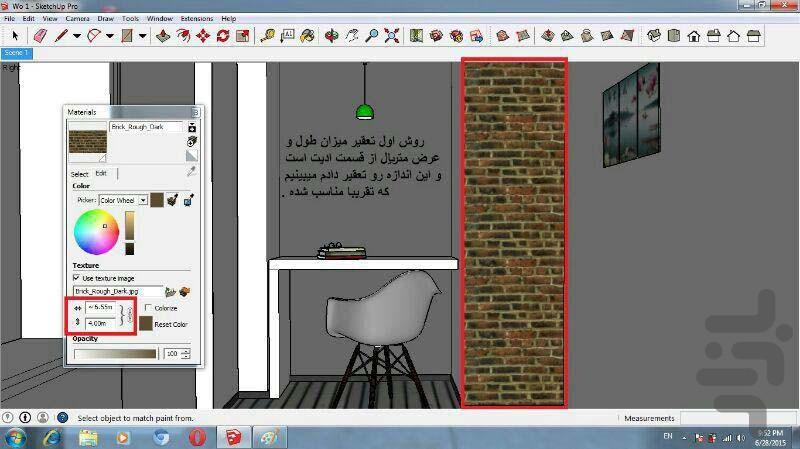
Task: Activate the Zoom magnifier tool
Action: pos(372,36)
